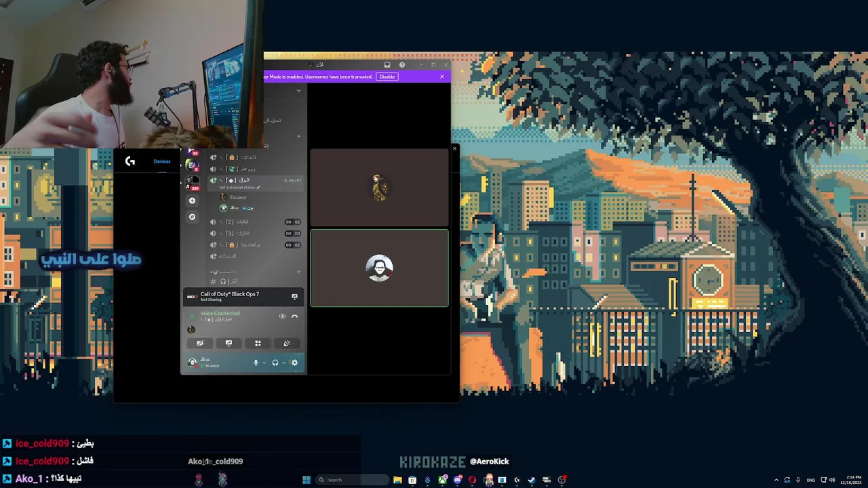
Task: Open Discord help question mark icon
Action: click(x=402, y=65)
